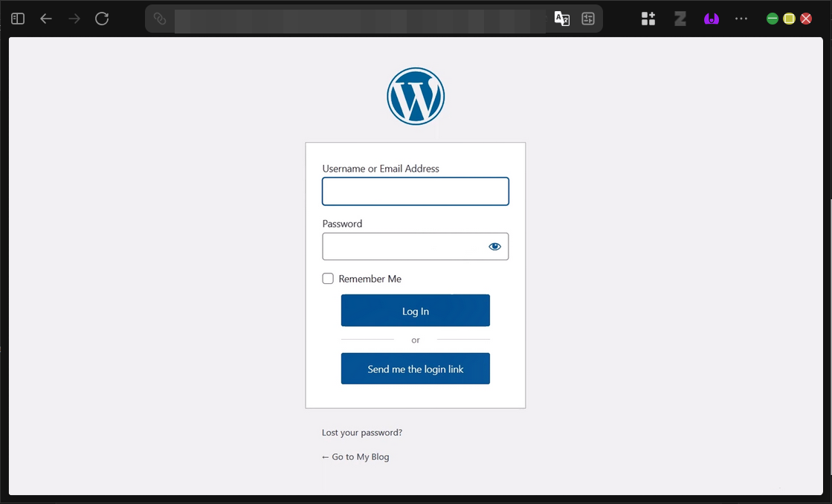Click the red close window button
832x504 pixels.
pyautogui.click(x=806, y=19)
